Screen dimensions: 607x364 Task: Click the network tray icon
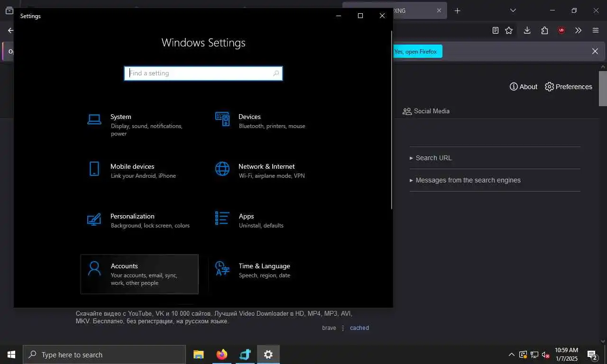(x=534, y=355)
